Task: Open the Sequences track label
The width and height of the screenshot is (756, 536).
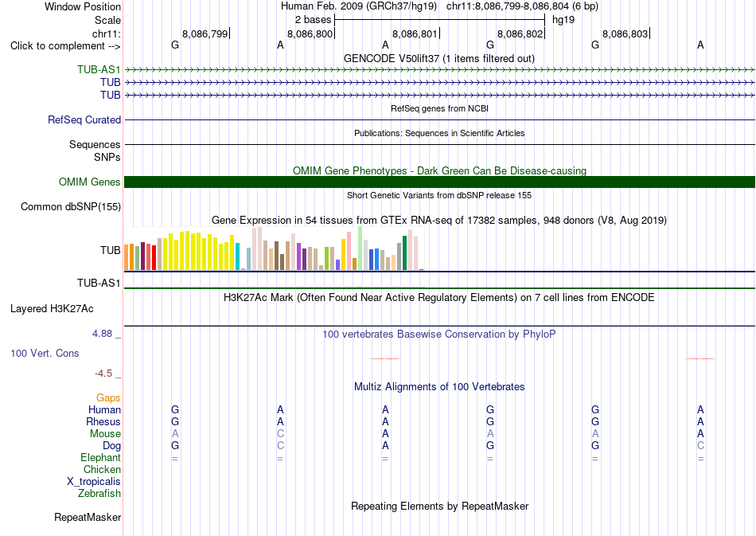Action: 95,144
